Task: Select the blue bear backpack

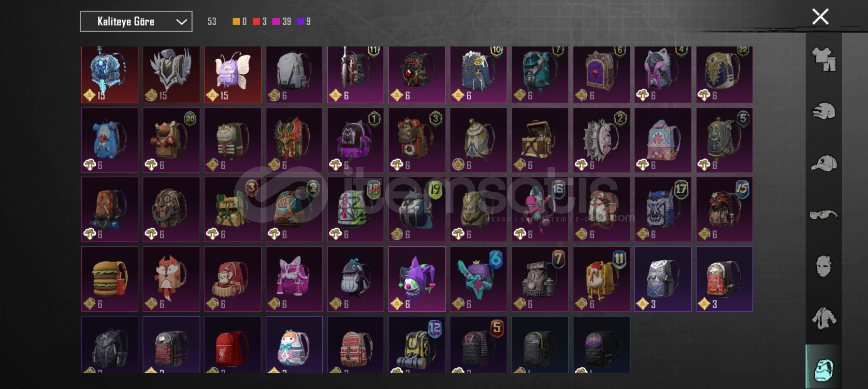Action: (110, 140)
